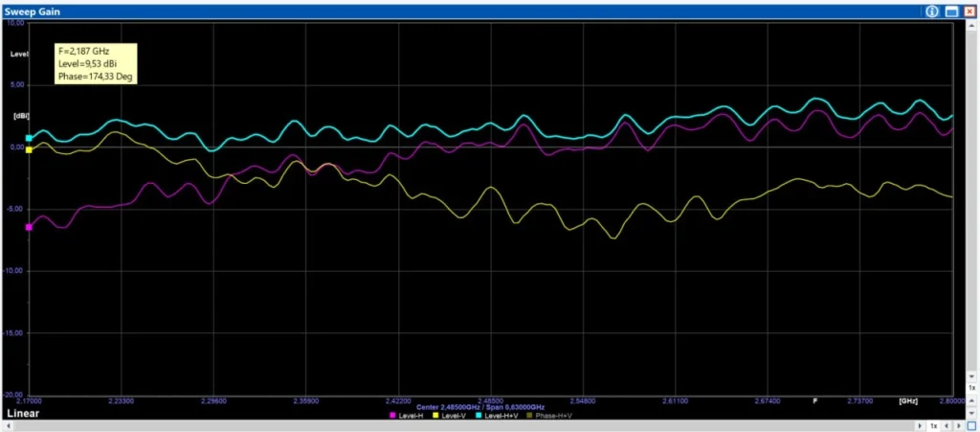Click the vertical zoom up arrow below 1x

click(971, 400)
